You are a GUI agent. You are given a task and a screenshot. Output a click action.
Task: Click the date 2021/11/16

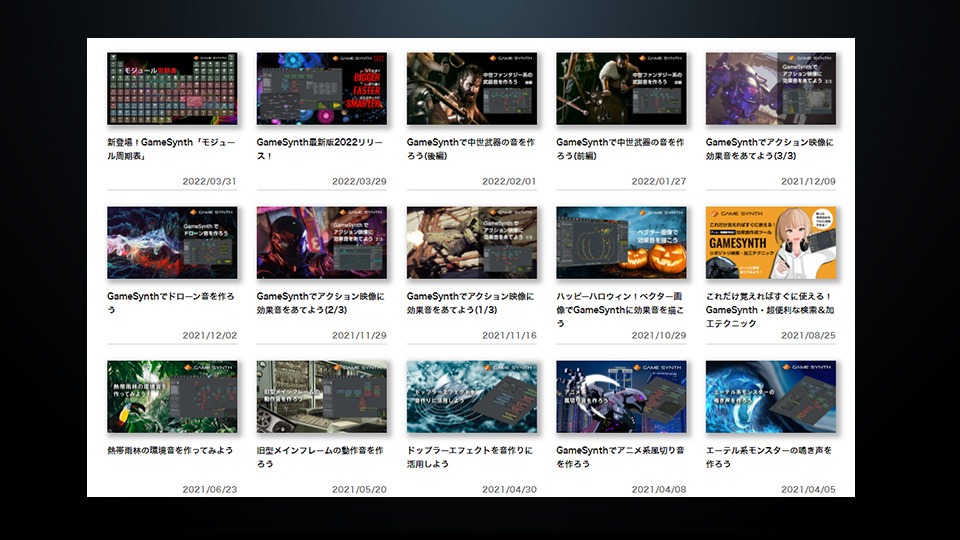coord(509,336)
